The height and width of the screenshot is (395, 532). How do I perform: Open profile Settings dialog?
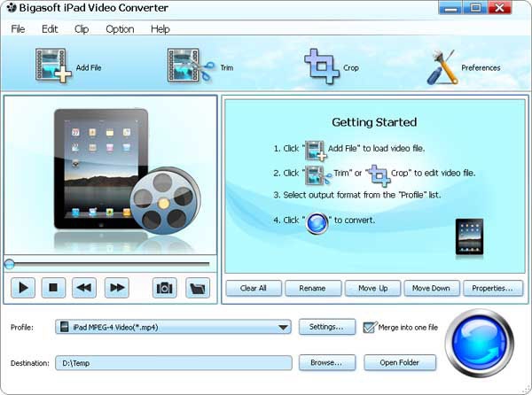coord(326,327)
